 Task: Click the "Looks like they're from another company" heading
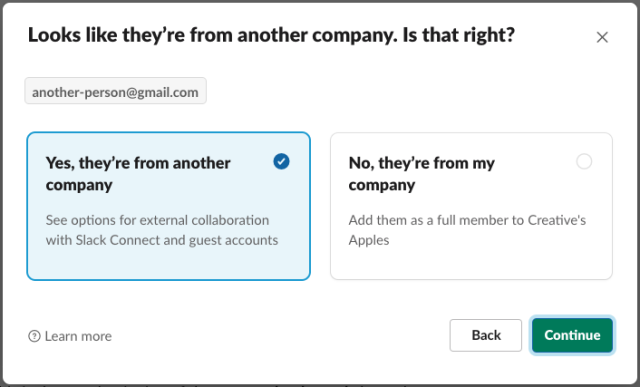pyautogui.click(x=213, y=35)
